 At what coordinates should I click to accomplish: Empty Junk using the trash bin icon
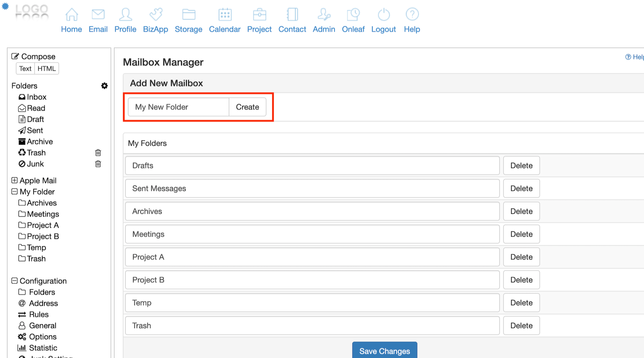pyautogui.click(x=98, y=164)
